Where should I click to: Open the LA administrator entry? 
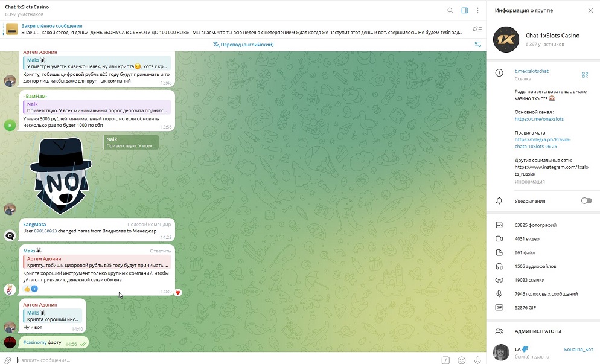tap(543, 353)
